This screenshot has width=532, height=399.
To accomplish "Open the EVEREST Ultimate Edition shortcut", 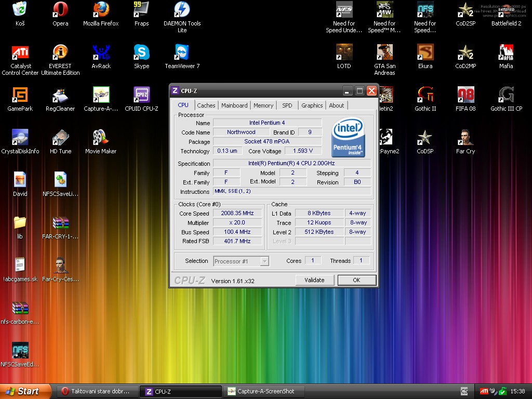I will point(60,52).
